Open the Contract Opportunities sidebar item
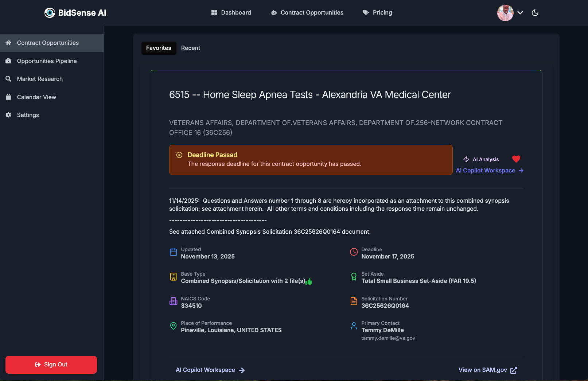The image size is (588, 381). coord(47,43)
